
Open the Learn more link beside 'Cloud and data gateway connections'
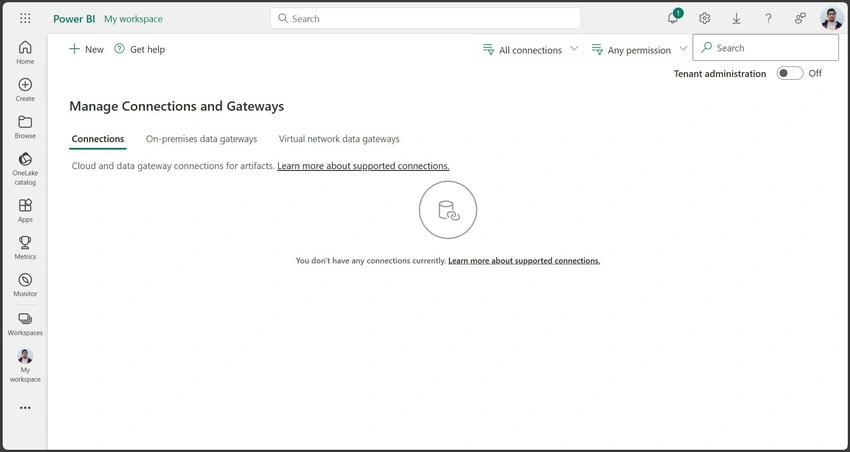pos(363,166)
